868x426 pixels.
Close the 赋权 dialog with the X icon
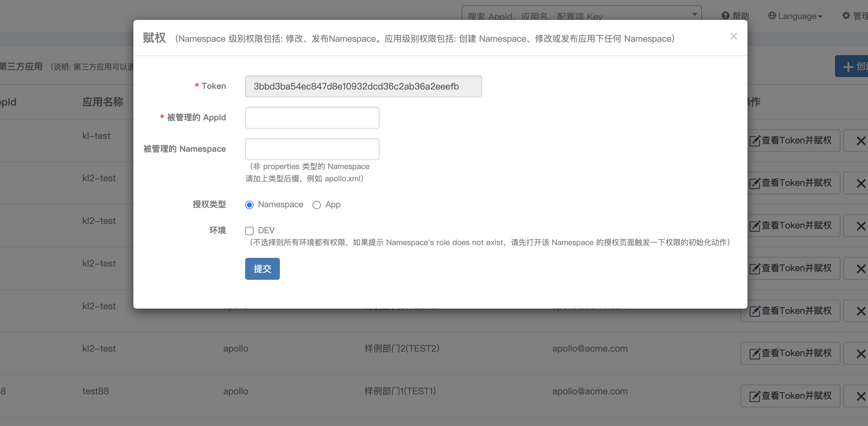pos(734,36)
